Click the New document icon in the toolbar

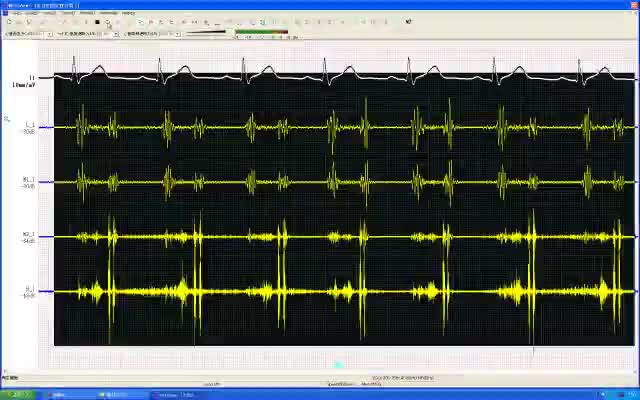pyautogui.click(x=8, y=22)
